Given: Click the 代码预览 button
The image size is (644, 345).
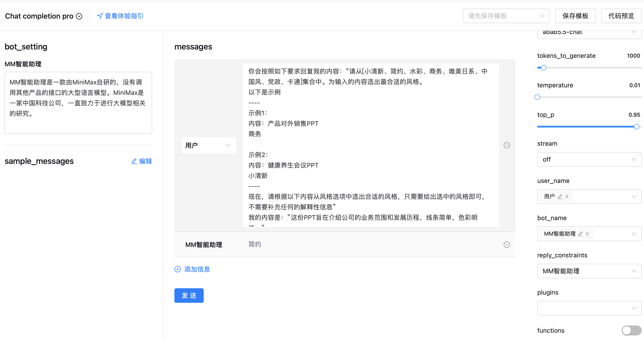Looking at the screenshot, I should pyautogui.click(x=621, y=16).
